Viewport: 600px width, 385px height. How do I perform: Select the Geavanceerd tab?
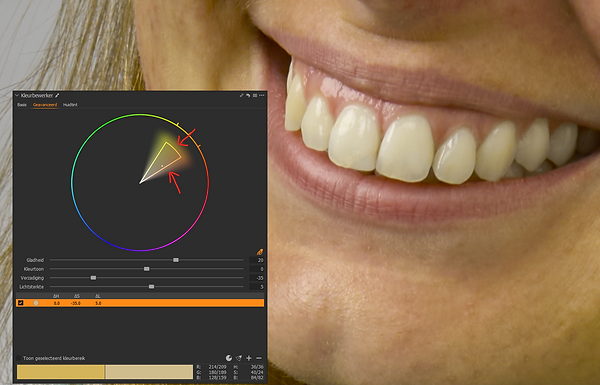pyautogui.click(x=45, y=104)
